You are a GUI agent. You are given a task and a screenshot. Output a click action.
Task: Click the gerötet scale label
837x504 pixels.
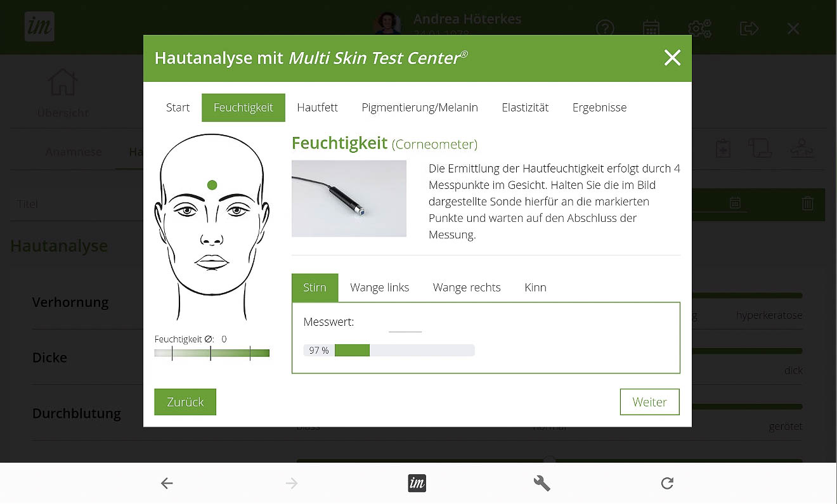(x=786, y=427)
